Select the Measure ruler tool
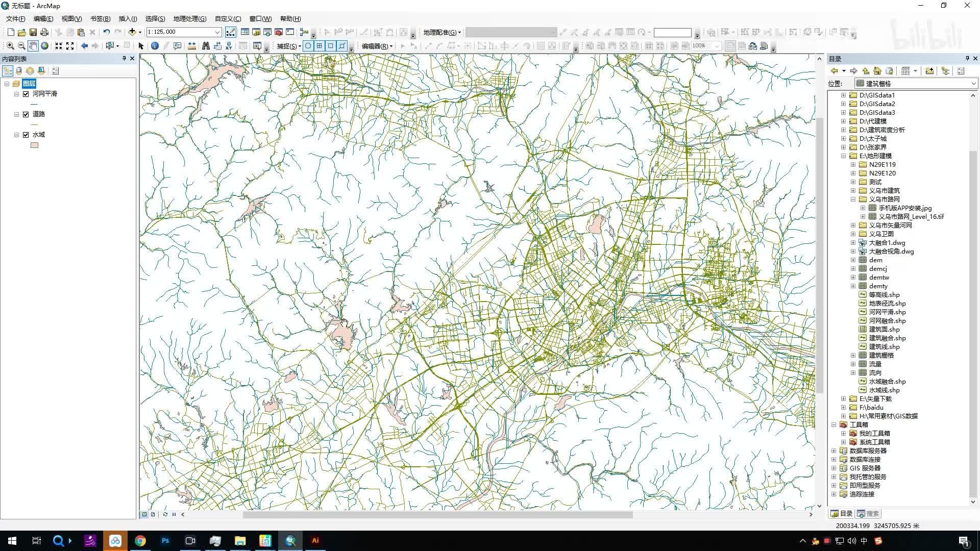980x551 pixels. coord(192,46)
